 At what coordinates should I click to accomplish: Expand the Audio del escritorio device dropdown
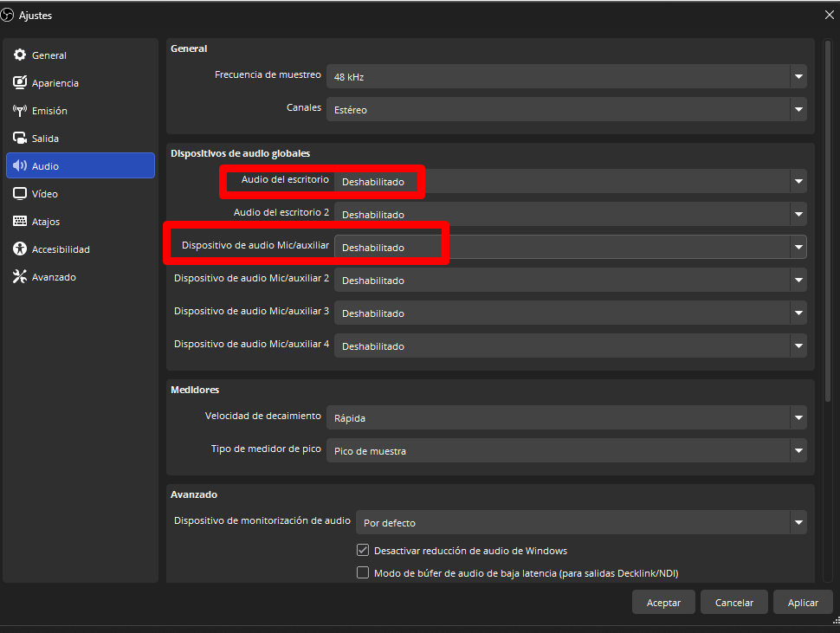[798, 181]
